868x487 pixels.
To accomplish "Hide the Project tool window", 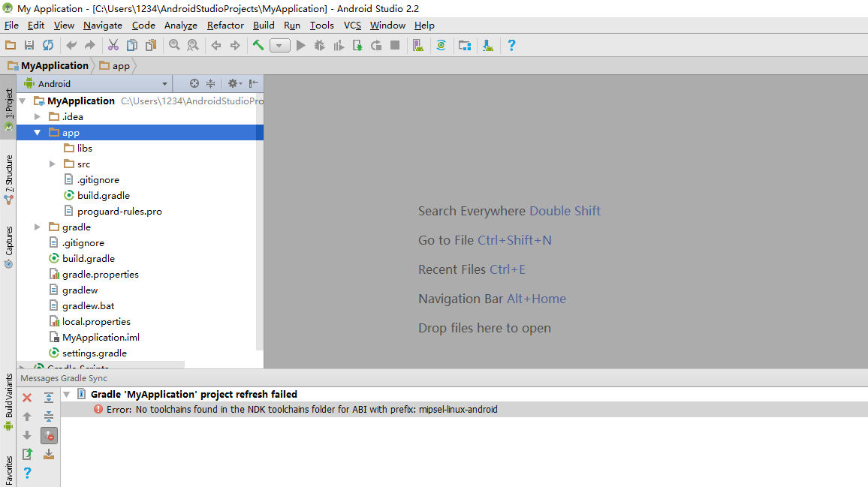I will tap(254, 83).
